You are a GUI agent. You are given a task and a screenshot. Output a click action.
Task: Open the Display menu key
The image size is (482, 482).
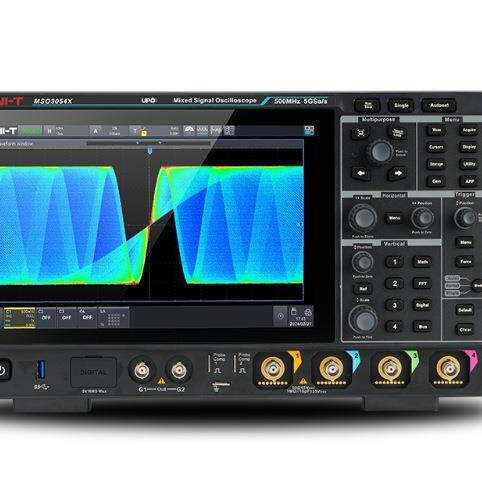pyautogui.click(x=469, y=147)
